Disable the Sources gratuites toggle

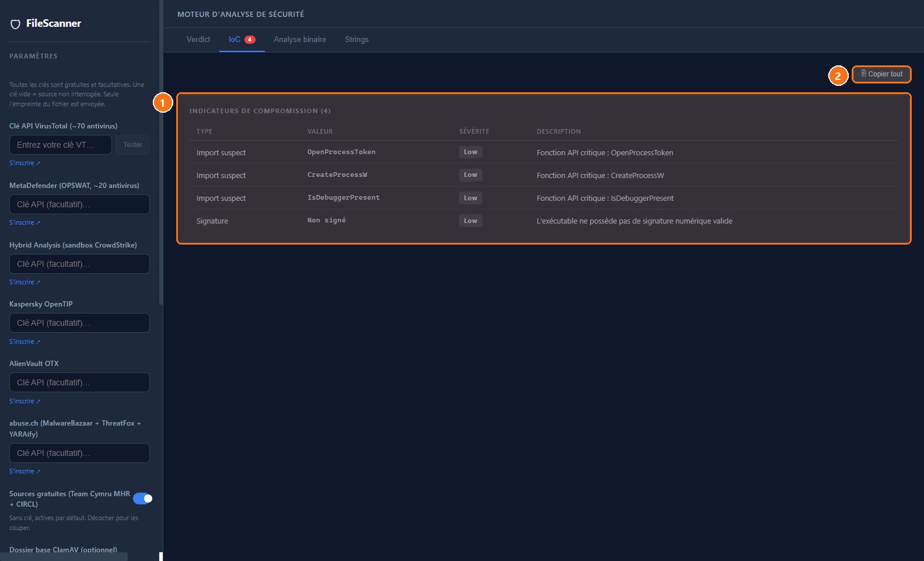(x=142, y=499)
